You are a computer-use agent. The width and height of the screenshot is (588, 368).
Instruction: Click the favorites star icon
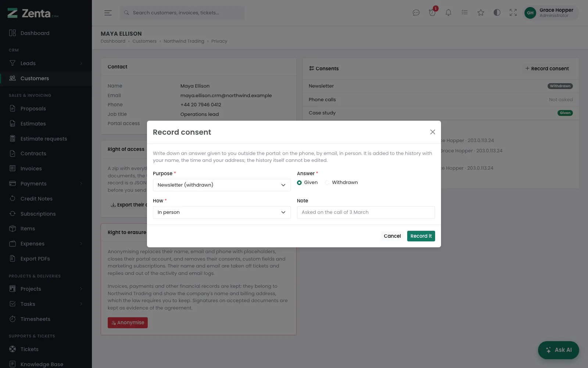click(481, 13)
